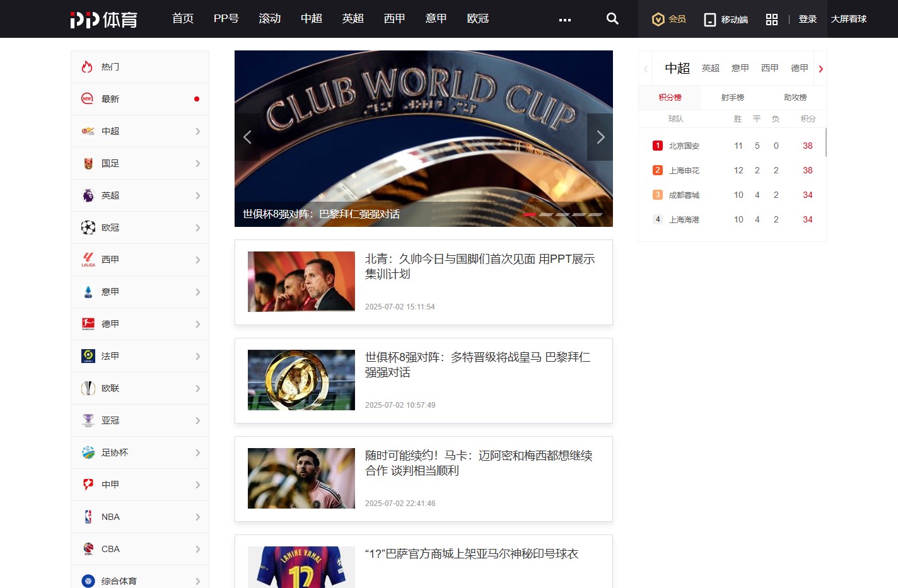The image size is (898, 588).
Task: Switch to the 助攻榜 tab
Action: 795,98
